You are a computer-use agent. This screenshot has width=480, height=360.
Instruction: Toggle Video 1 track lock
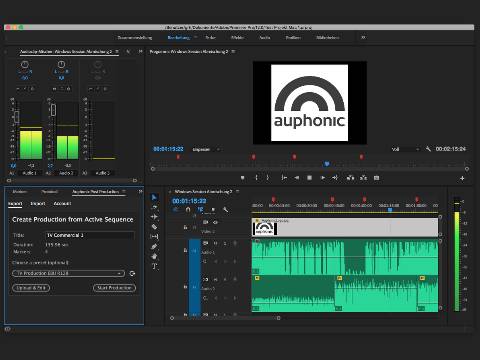[185, 227]
